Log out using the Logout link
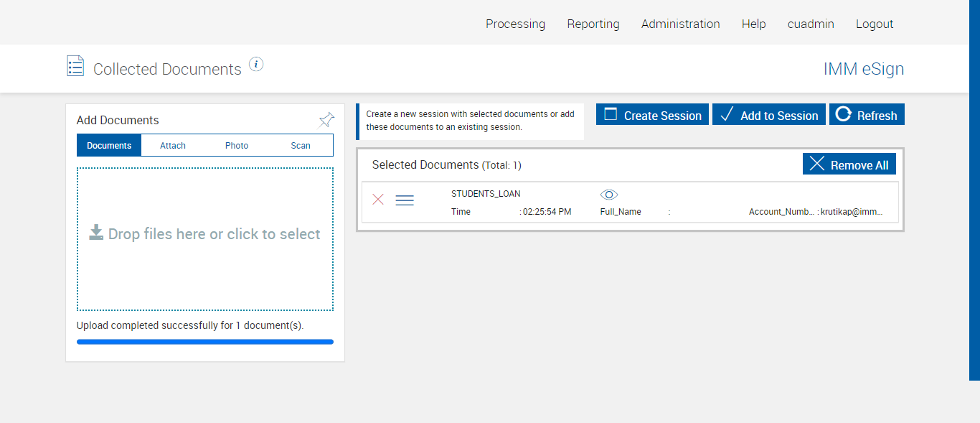The image size is (980, 423). [x=875, y=24]
